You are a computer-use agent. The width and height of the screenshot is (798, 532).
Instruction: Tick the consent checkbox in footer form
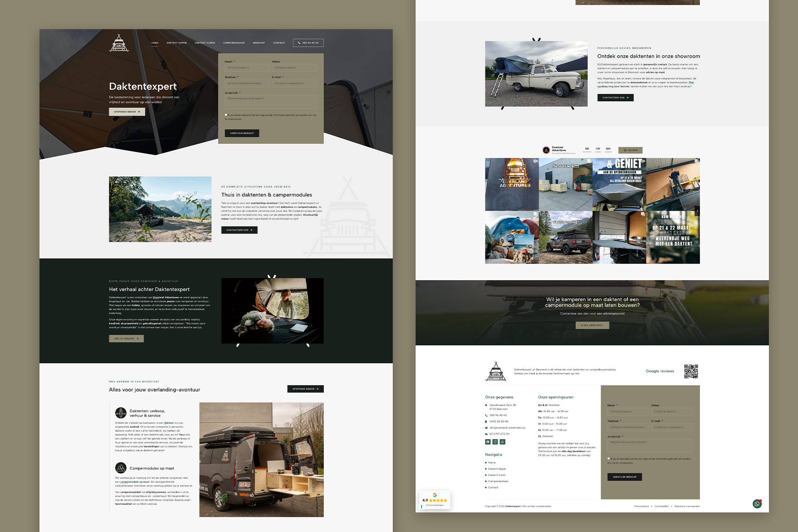pyautogui.click(x=608, y=458)
